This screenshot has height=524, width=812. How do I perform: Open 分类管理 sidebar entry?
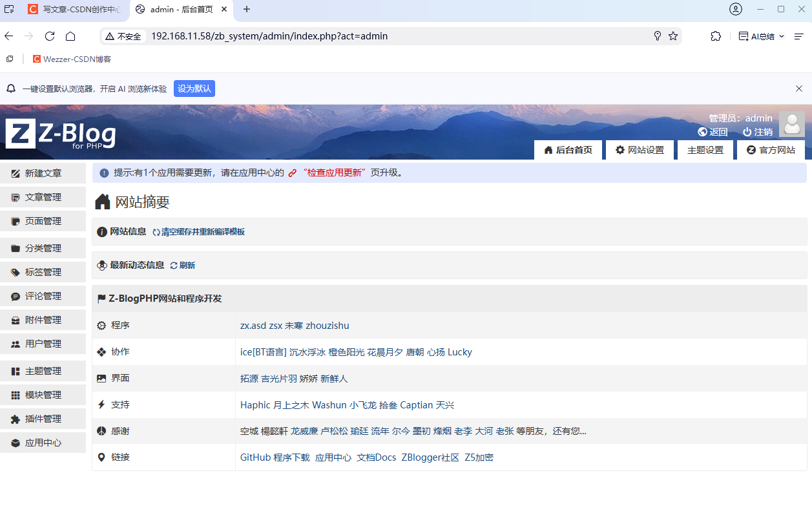coord(43,248)
